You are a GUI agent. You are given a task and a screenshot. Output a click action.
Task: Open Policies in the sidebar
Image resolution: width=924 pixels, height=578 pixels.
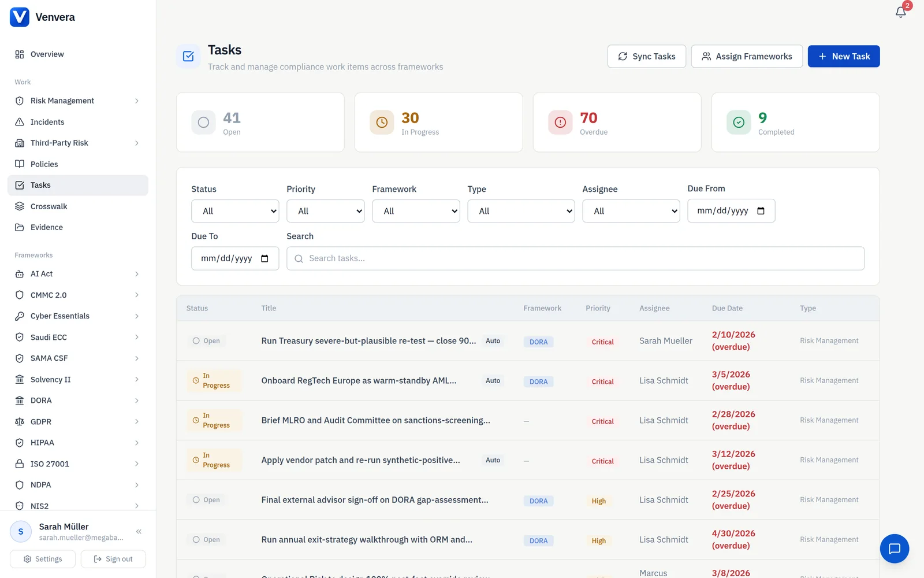(x=78, y=164)
